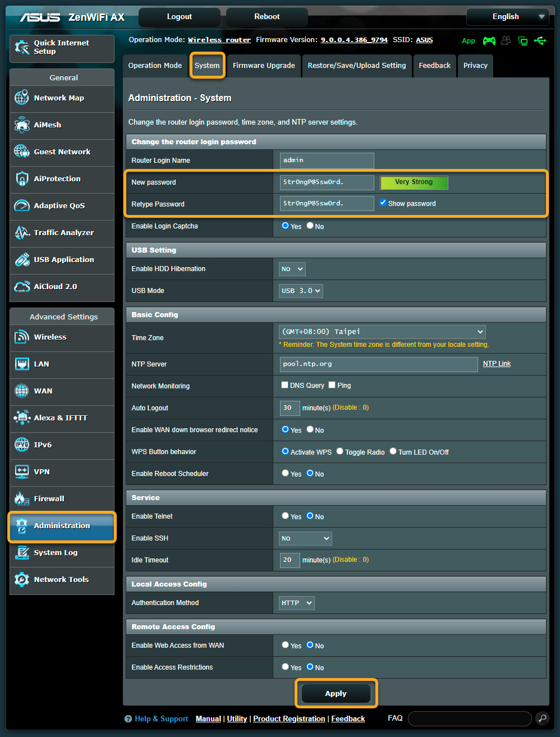Click the USB status icon in header
The width and height of the screenshot is (560, 737).
click(x=540, y=40)
